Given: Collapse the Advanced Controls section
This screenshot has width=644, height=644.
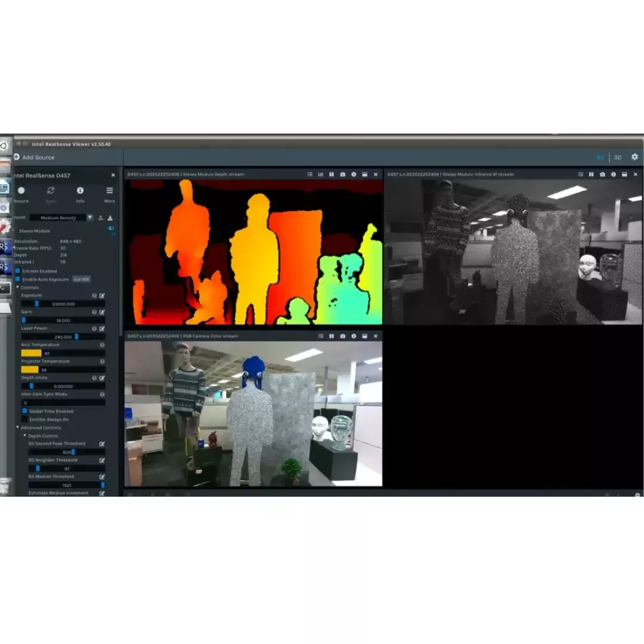Looking at the screenshot, I should click(x=17, y=428).
